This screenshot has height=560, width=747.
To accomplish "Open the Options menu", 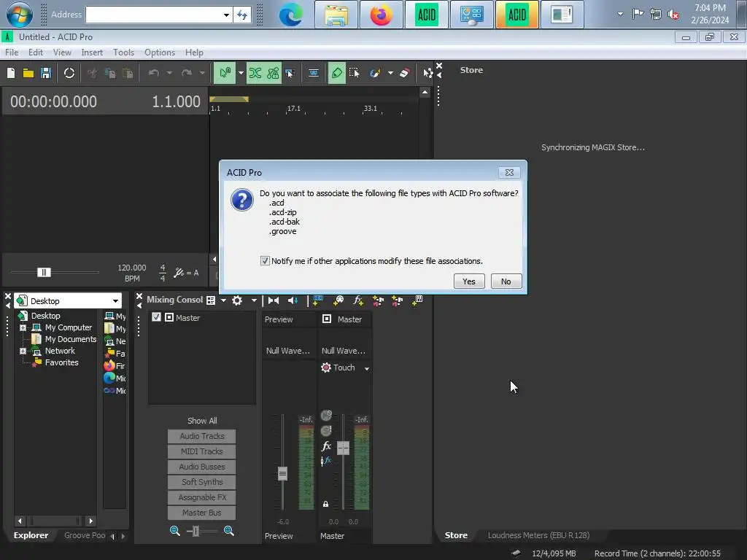I will coord(160,52).
